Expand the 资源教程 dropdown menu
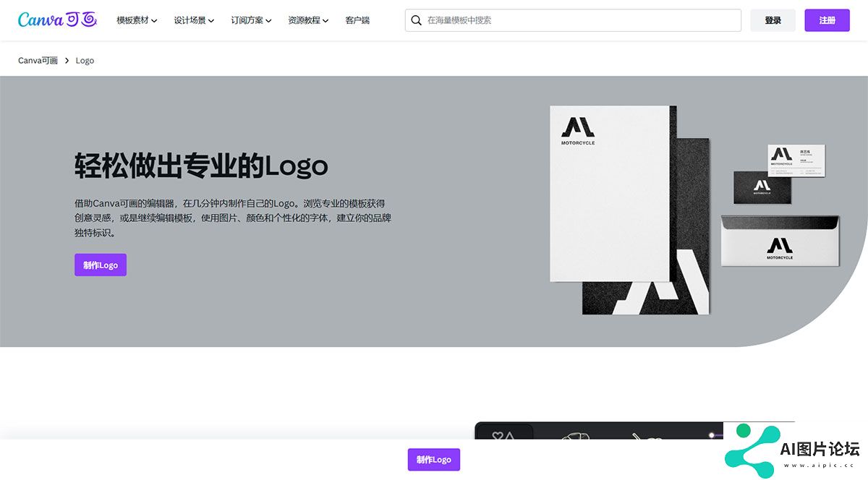The image size is (868, 480). (308, 20)
